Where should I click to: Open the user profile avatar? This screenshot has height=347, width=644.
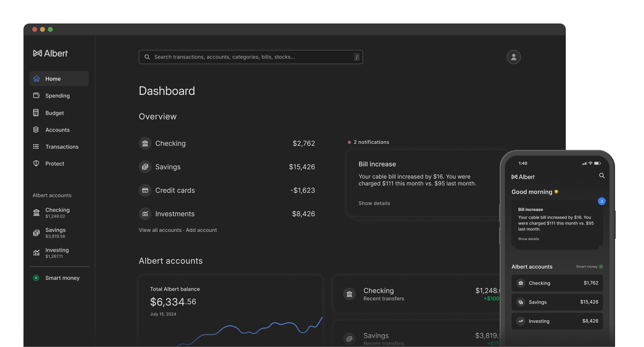(x=514, y=57)
